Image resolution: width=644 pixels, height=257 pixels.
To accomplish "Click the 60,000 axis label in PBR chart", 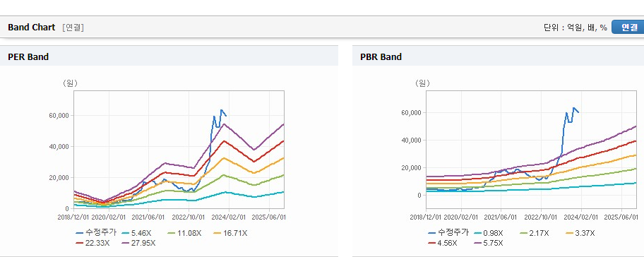I will coord(412,113).
